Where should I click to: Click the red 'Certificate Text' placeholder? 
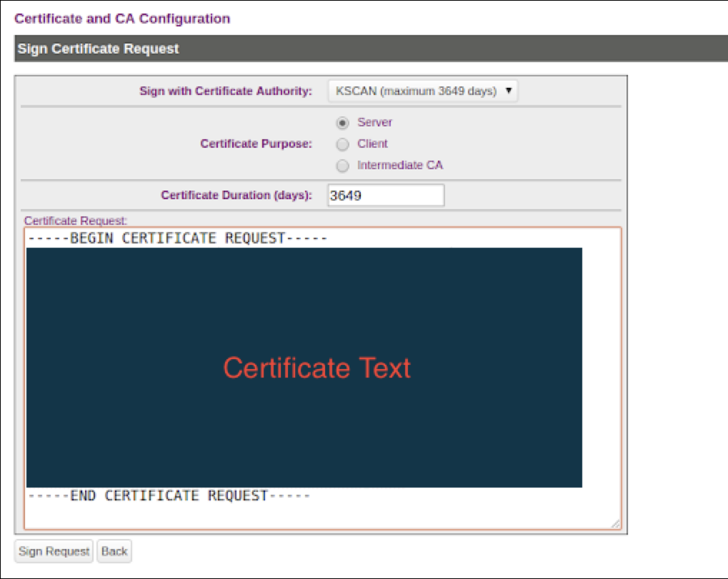point(316,368)
